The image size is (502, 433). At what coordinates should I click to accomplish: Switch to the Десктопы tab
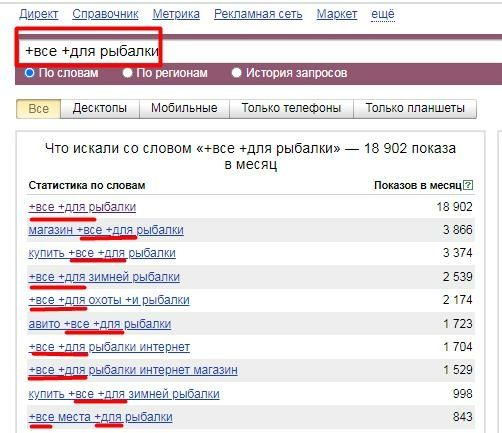click(x=100, y=108)
